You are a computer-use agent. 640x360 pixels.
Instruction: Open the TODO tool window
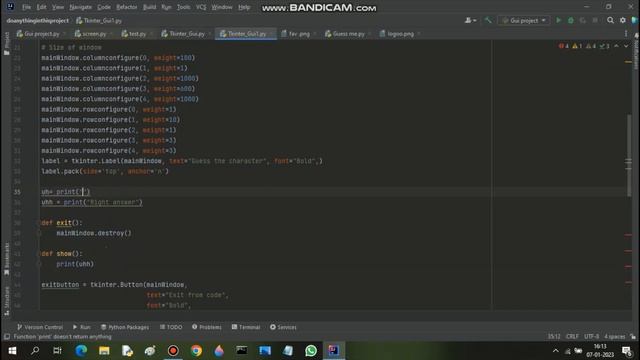click(x=171, y=327)
